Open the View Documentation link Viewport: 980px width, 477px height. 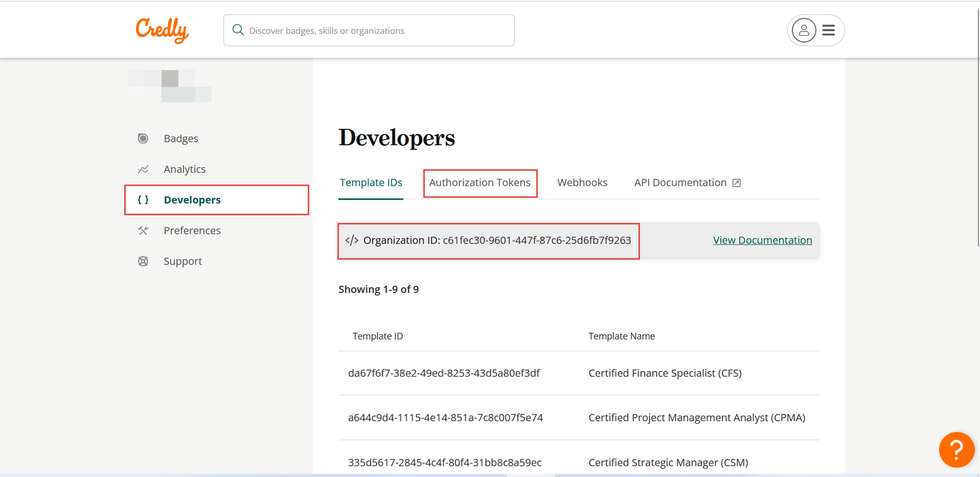click(762, 240)
